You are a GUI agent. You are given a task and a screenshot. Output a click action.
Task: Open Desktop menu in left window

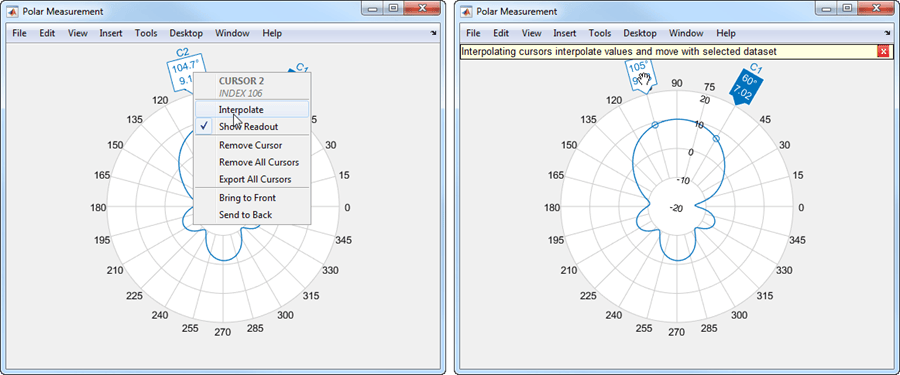tap(186, 33)
